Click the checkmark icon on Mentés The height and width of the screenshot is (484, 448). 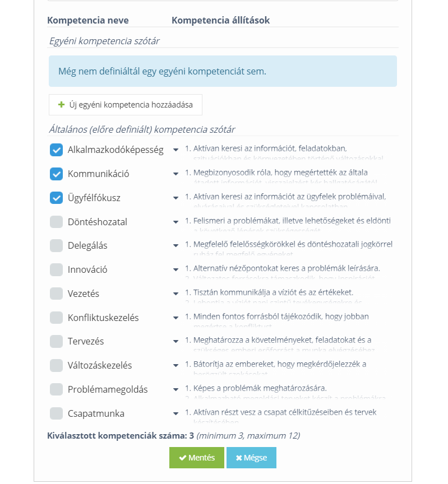(x=183, y=458)
